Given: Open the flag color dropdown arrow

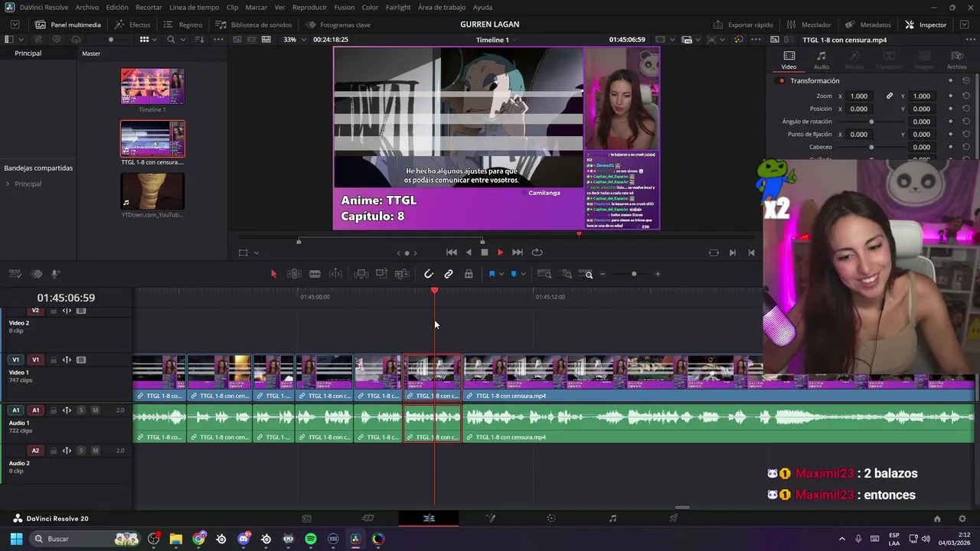Looking at the screenshot, I should click(x=501, y=274).
